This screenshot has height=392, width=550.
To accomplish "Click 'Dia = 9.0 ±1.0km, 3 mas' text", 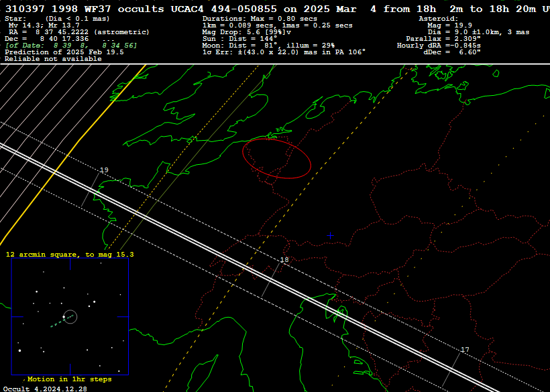I will coord(478,32).
